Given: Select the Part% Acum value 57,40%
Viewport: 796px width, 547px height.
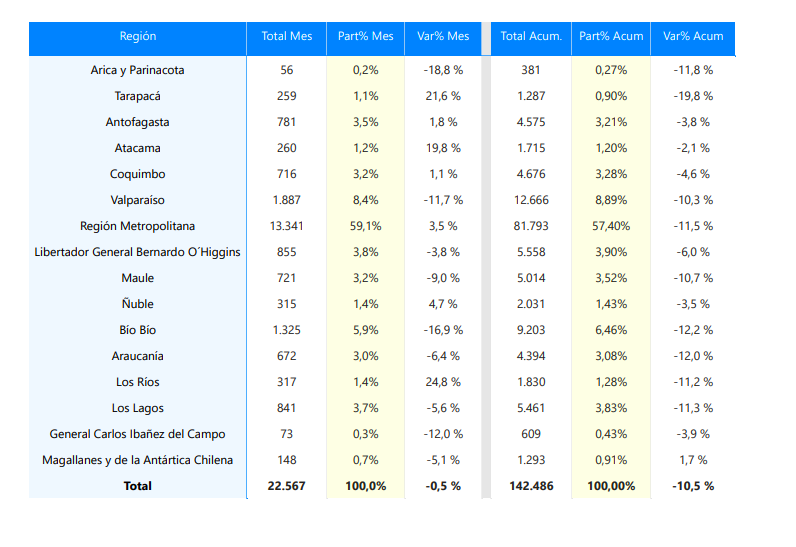Looking at the screenshot, I should (611, 226).
